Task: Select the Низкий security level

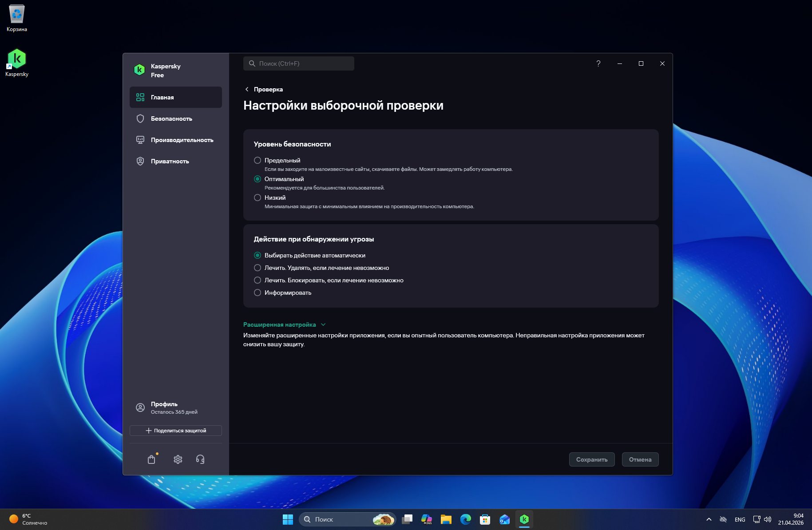Action: point(257,198)
